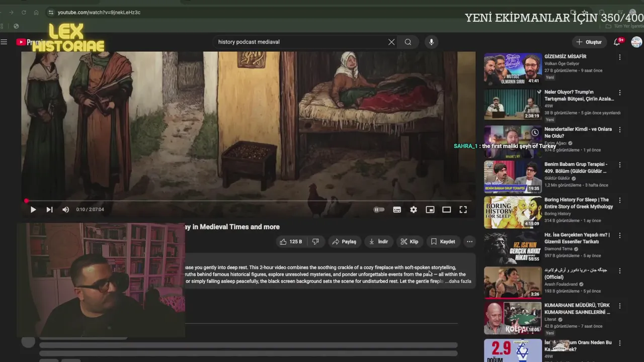
Task: Skip to next video button
Action: (49, 210)
